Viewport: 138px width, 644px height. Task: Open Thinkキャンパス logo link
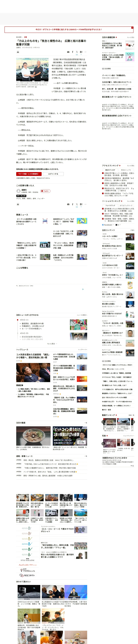pos(28,570)
